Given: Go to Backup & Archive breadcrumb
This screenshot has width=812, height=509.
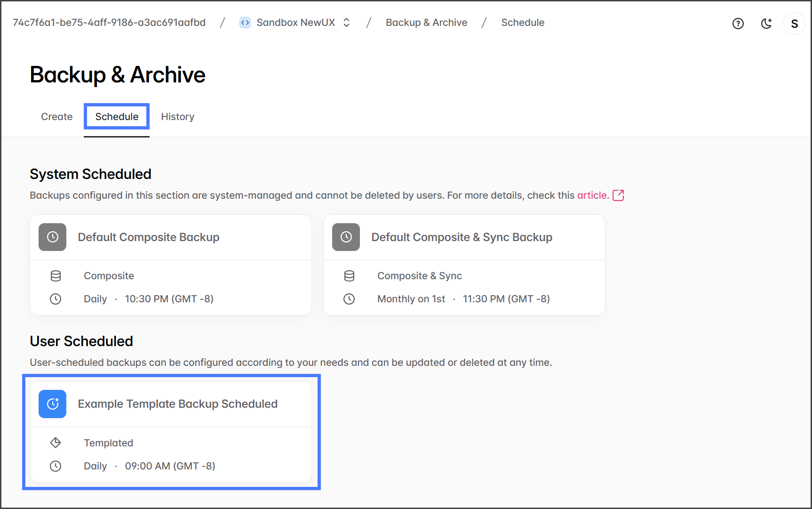Looking at the screenshot, I should click(x=426, y=23).
